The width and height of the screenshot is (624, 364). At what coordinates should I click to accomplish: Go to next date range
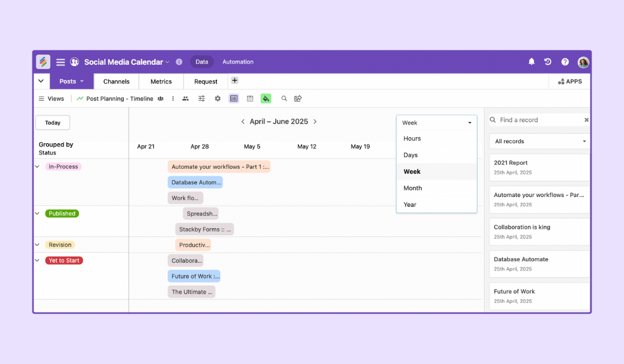(x=315, y=122)
